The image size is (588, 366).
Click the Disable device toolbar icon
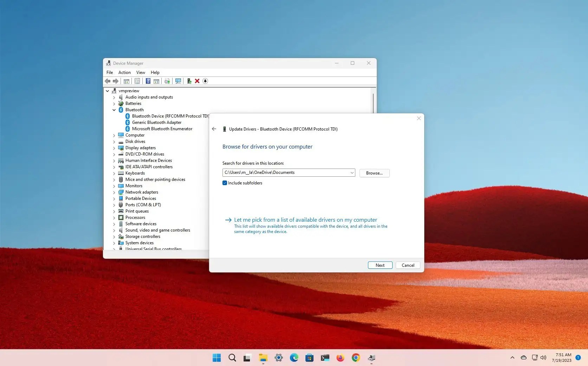click(x=205, y=81)
